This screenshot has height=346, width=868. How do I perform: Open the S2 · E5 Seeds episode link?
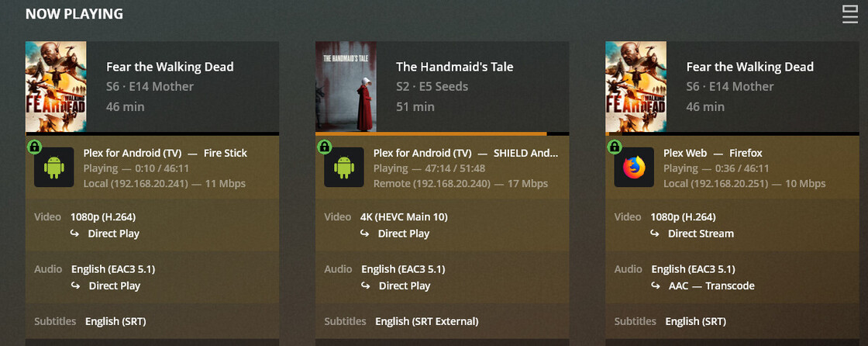point(432,87)
